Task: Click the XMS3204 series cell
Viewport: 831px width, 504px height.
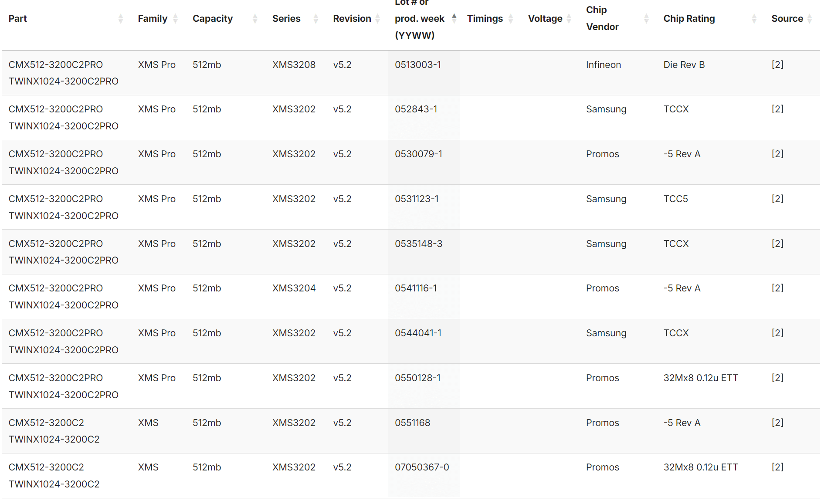Action: tap(294, 288)
